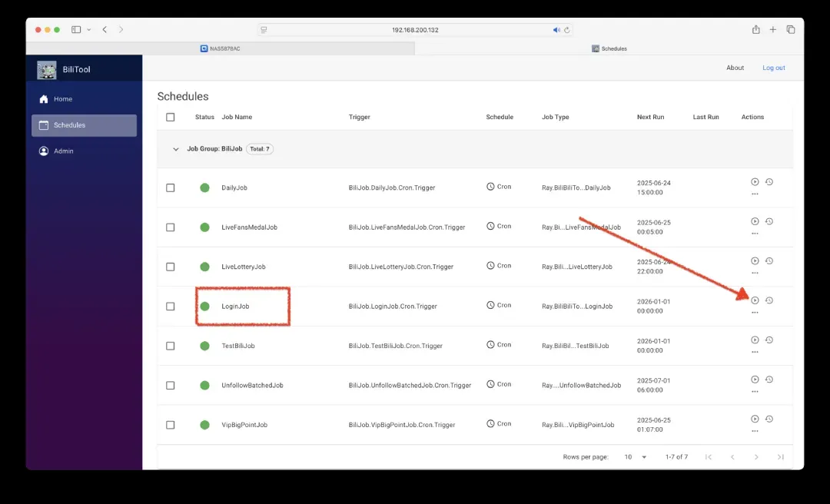The image size is (830, 504).
Task: Click the Safari share icon
Action: tap(755, 30)
